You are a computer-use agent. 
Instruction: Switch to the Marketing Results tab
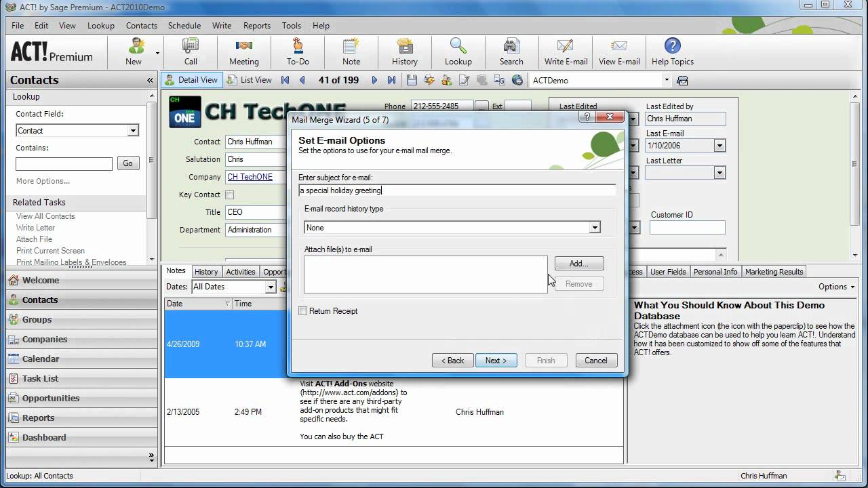coord(774,272)
